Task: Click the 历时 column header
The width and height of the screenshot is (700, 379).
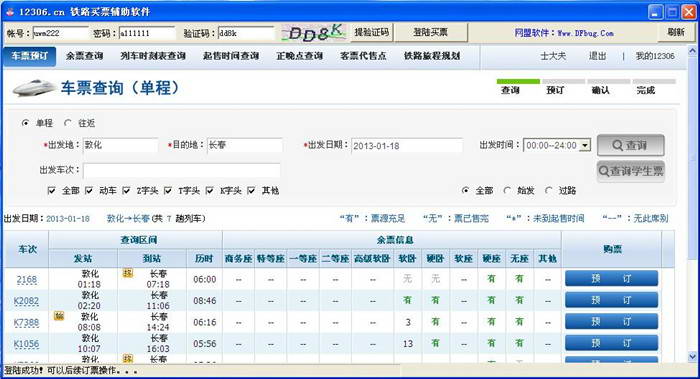Action: [204, 258]
